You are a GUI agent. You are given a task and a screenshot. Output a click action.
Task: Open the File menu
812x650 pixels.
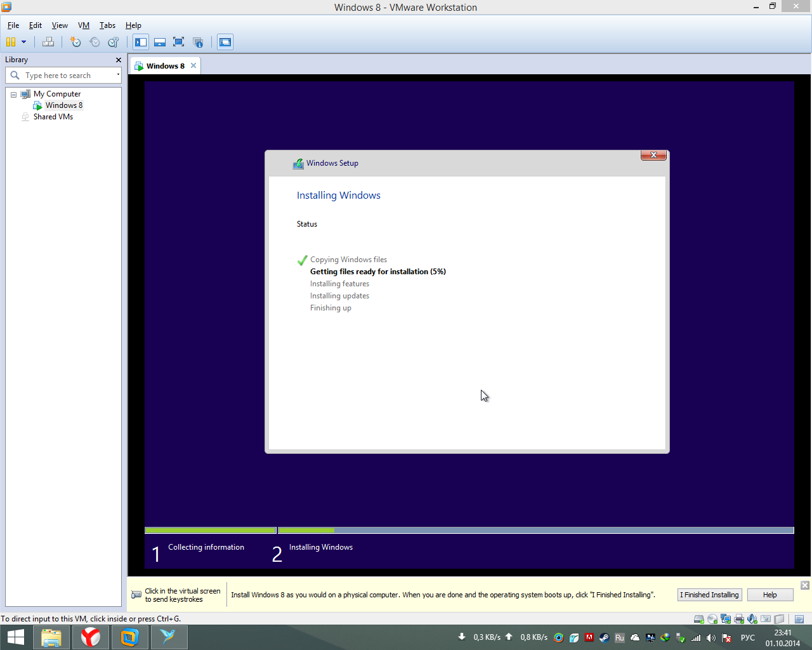(x=13, y=25)
